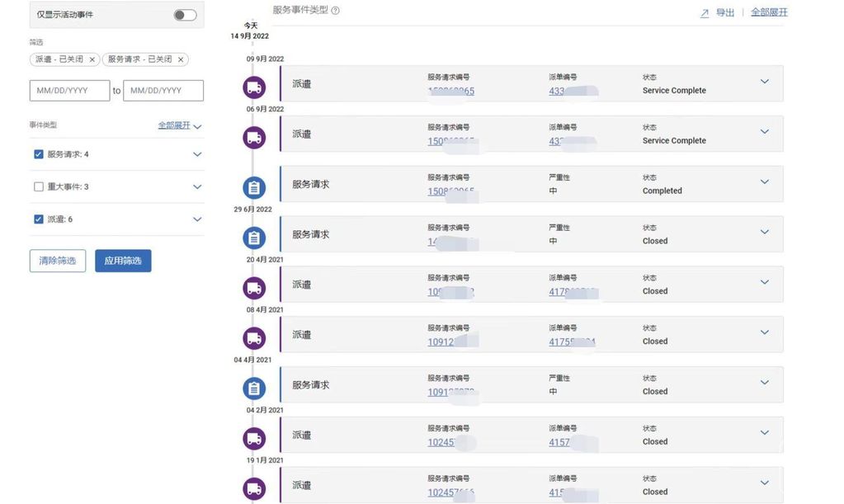This screenshot has width=844, height=504.
Task: Click the truck icon dated 06 9月 2022
Action: tap(254, 137)
